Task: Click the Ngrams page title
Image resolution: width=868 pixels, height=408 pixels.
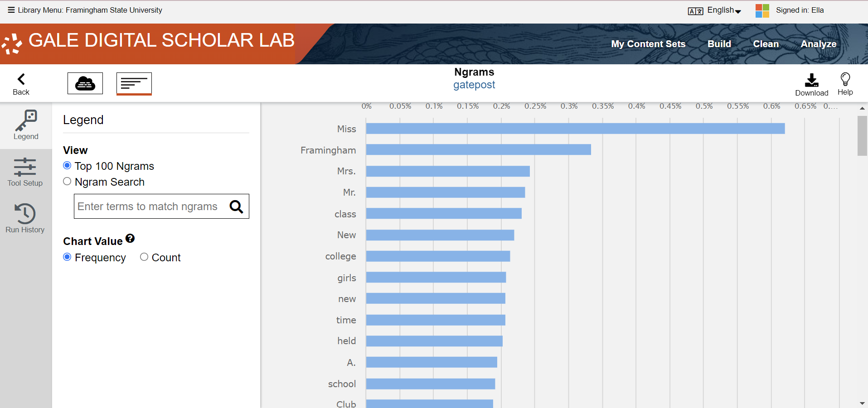Action: coord(474,72)
